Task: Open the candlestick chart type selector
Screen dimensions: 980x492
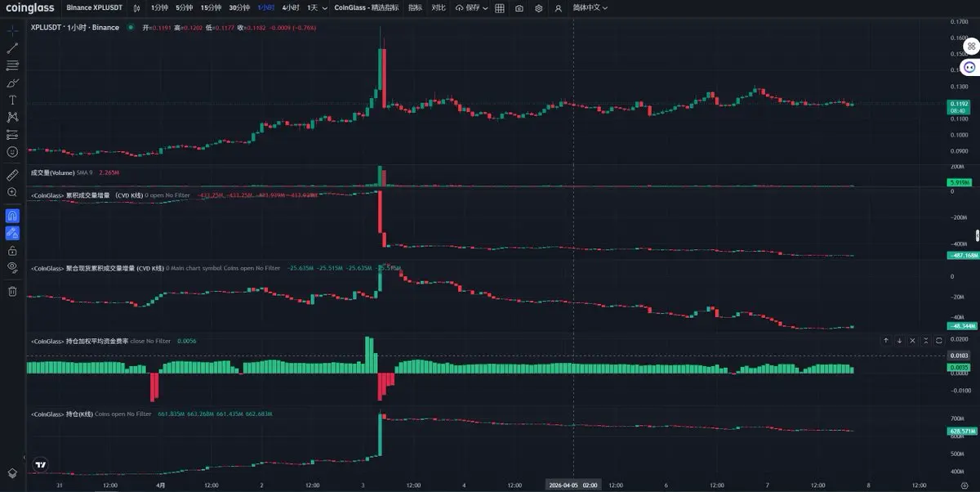Action: (x=136, y=7)
